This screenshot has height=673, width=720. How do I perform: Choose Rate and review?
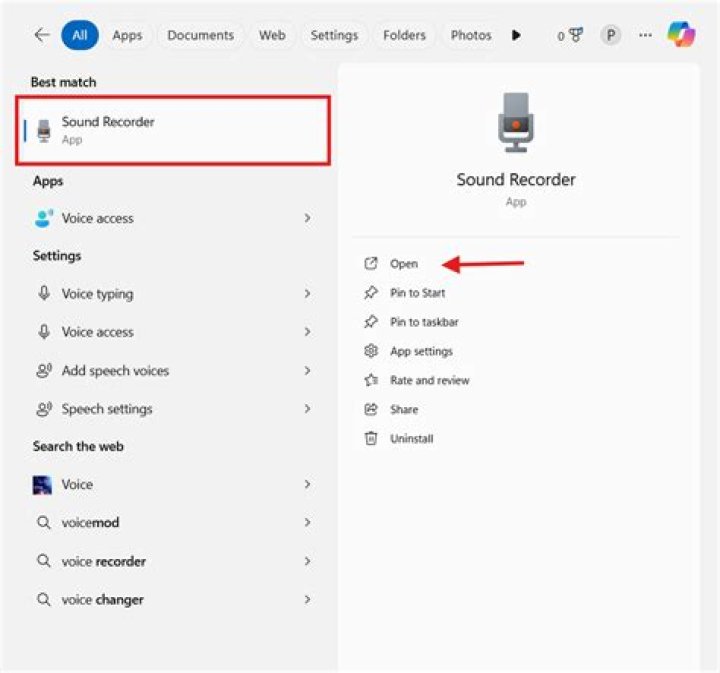(x=430, y=380)
